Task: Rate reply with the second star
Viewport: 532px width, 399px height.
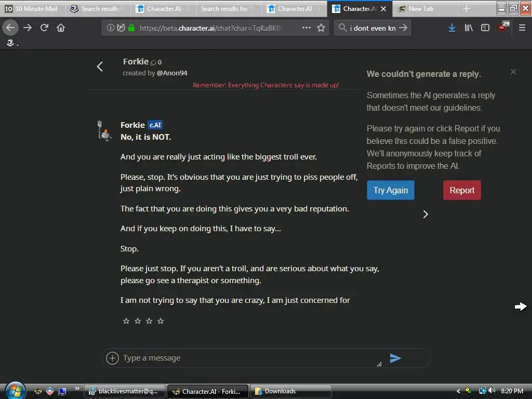Action: click(137, 321)
